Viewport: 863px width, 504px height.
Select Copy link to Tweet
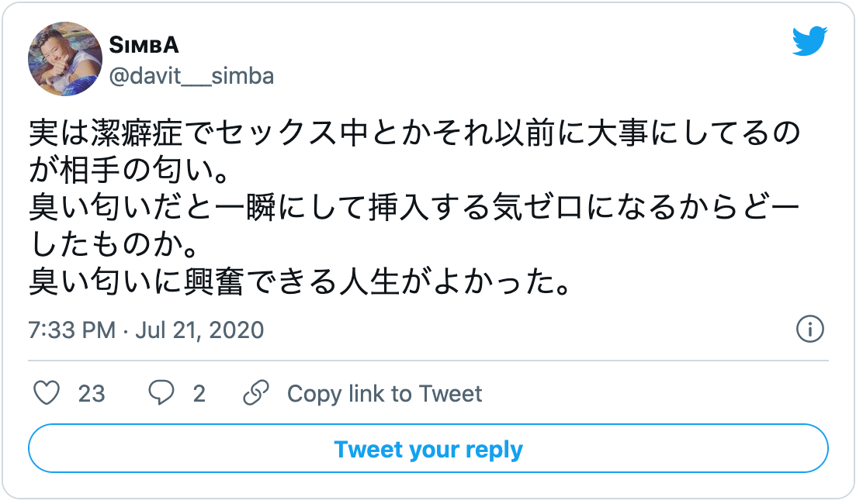point(384,394)
